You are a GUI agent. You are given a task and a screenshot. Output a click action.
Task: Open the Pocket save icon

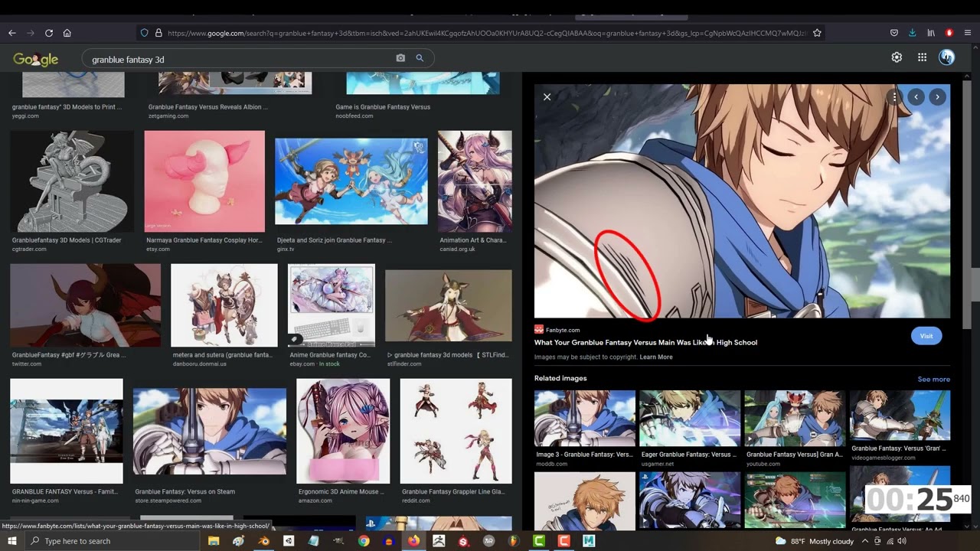pyautogui.click(x=894, y=33)
